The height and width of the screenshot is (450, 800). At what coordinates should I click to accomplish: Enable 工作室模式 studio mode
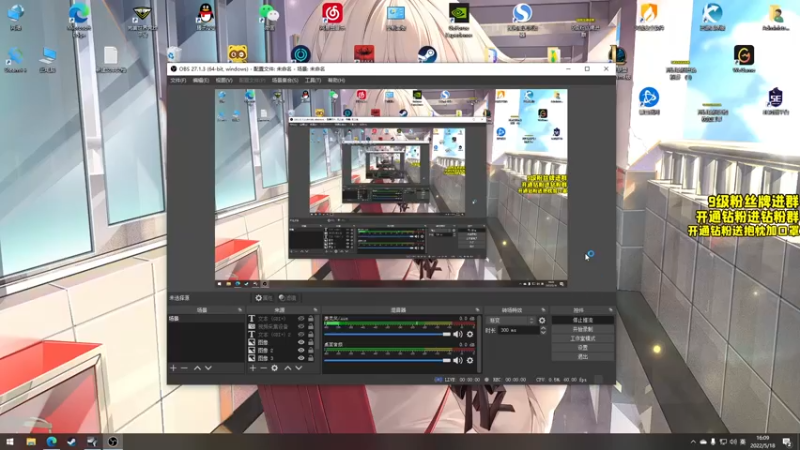tap(583, 338)
